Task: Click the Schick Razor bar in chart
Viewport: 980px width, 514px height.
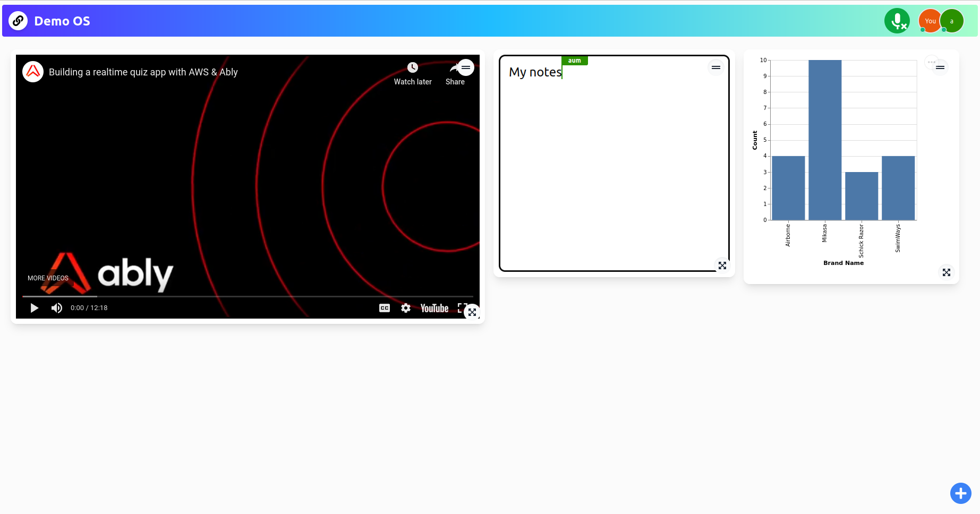Action: click(x=862, y=196)
